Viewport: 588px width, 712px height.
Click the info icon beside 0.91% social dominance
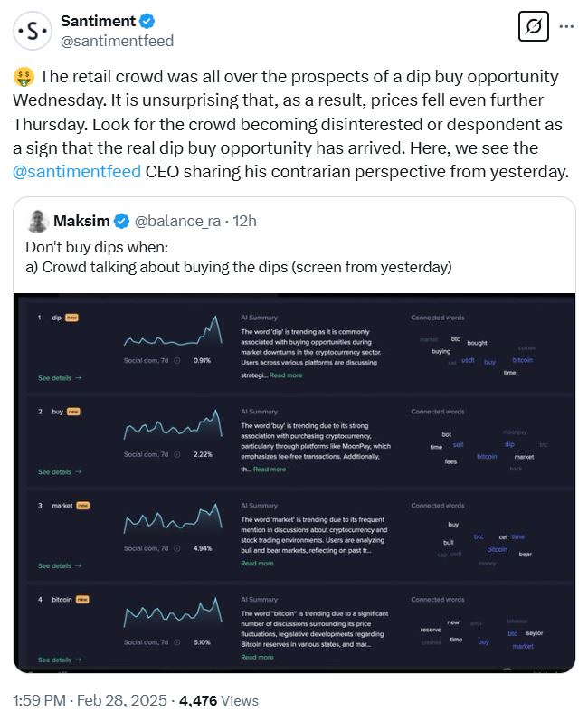tap(176, 360)
